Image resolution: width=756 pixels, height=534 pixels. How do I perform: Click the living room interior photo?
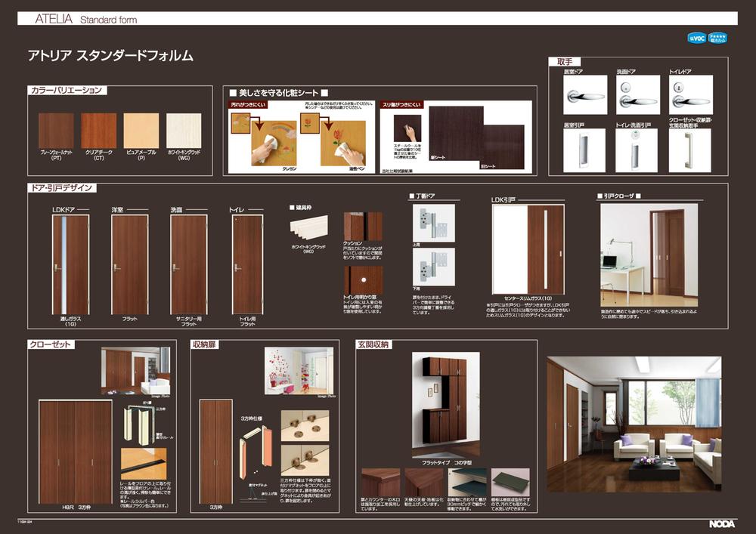pyautogui.click(x=634, y=424)
